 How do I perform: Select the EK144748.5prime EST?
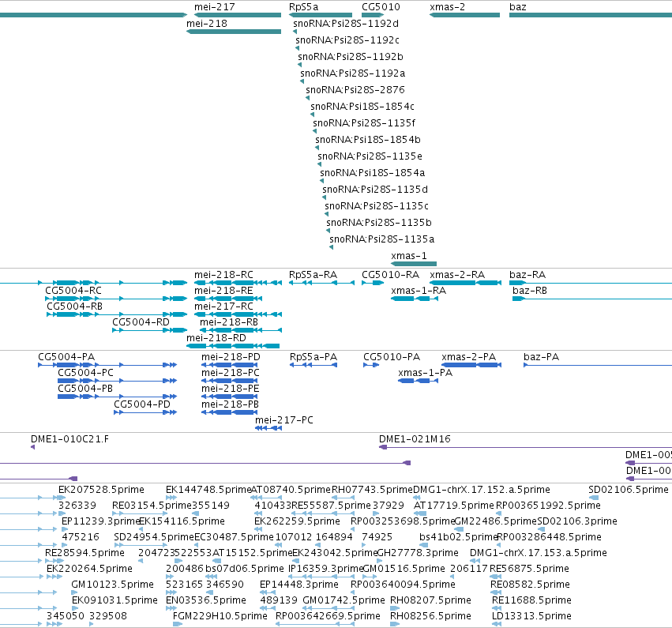tap(171, 498)
